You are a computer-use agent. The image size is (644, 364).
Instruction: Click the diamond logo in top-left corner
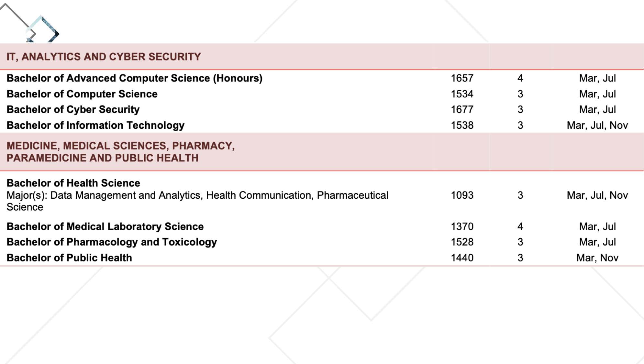tap(42, 30)
